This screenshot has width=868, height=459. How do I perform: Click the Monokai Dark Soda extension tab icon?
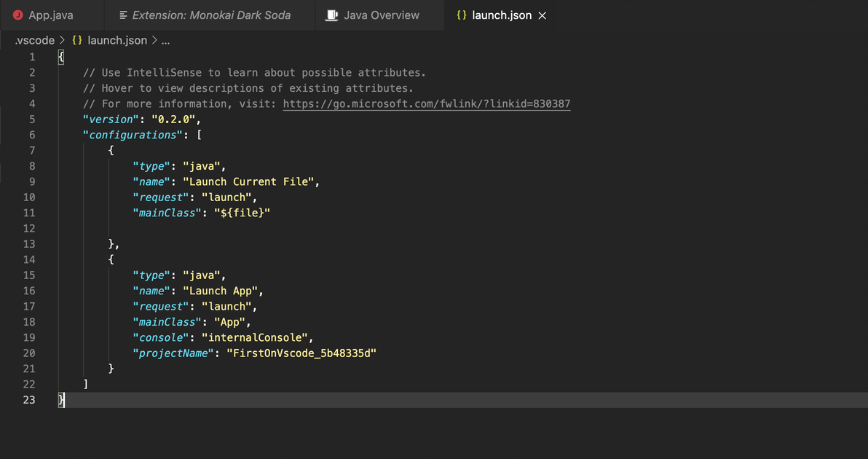(123, 15)
